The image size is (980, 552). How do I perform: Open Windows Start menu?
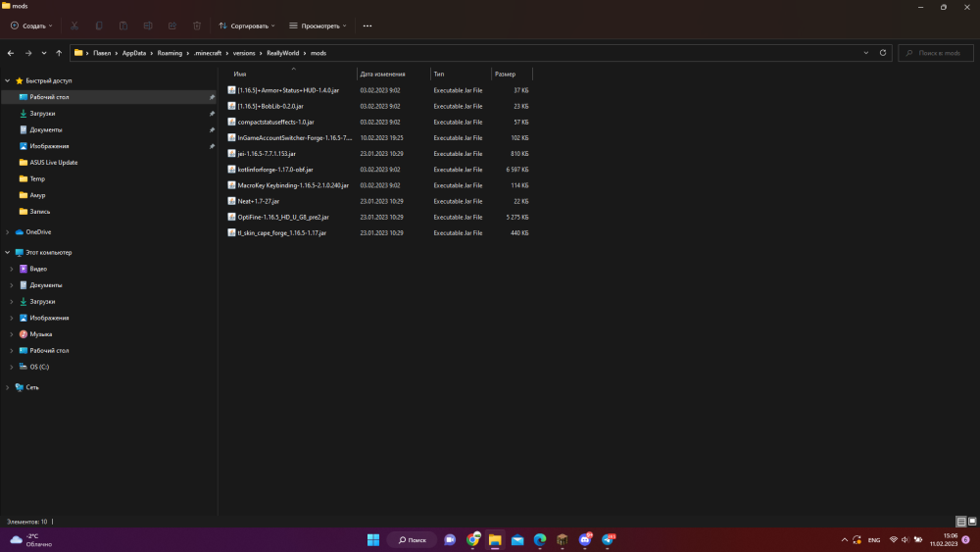click(373, 539)
